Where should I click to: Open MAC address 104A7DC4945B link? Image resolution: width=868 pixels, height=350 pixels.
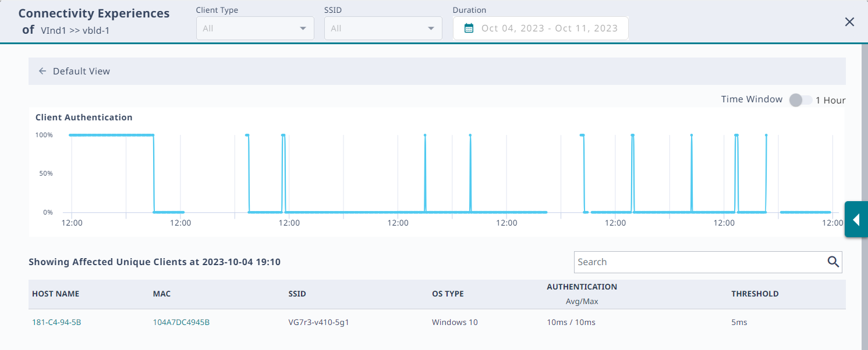click(x=181, y=322)
